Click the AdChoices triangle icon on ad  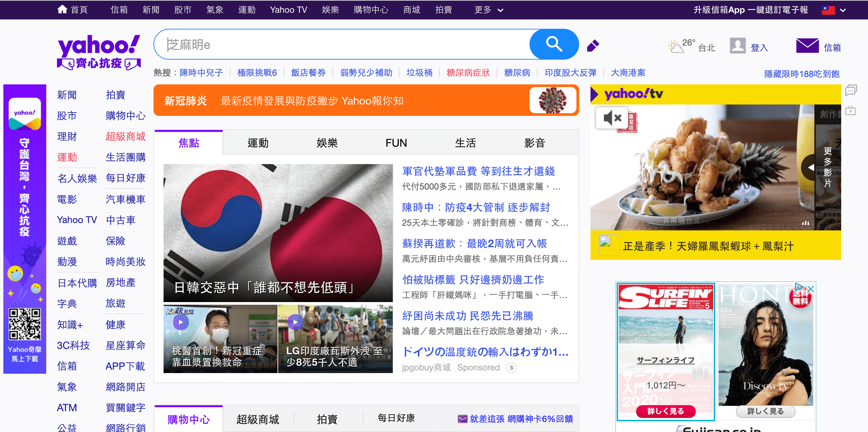pyautogui.click(x=799, y=287)
